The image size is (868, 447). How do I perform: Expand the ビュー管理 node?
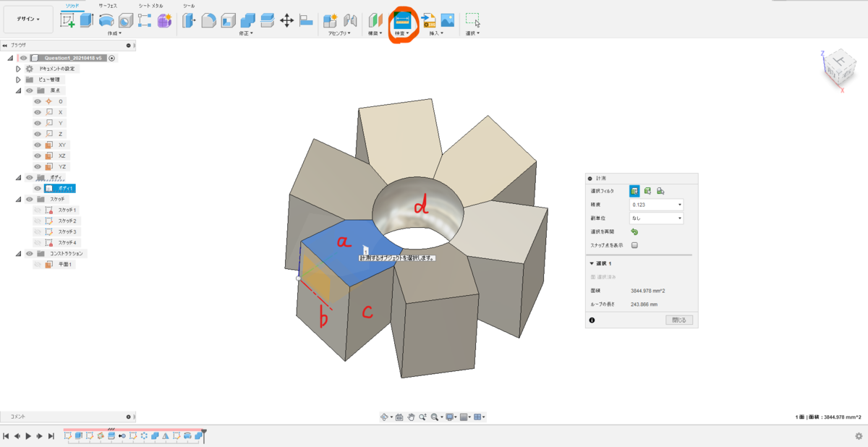(x=18, y=80)
